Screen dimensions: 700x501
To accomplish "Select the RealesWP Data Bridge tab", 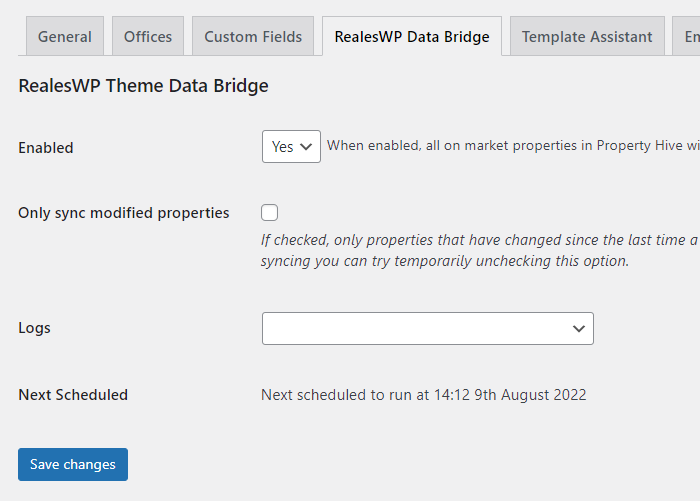I will pyautogui.click(x=412, y=36).
